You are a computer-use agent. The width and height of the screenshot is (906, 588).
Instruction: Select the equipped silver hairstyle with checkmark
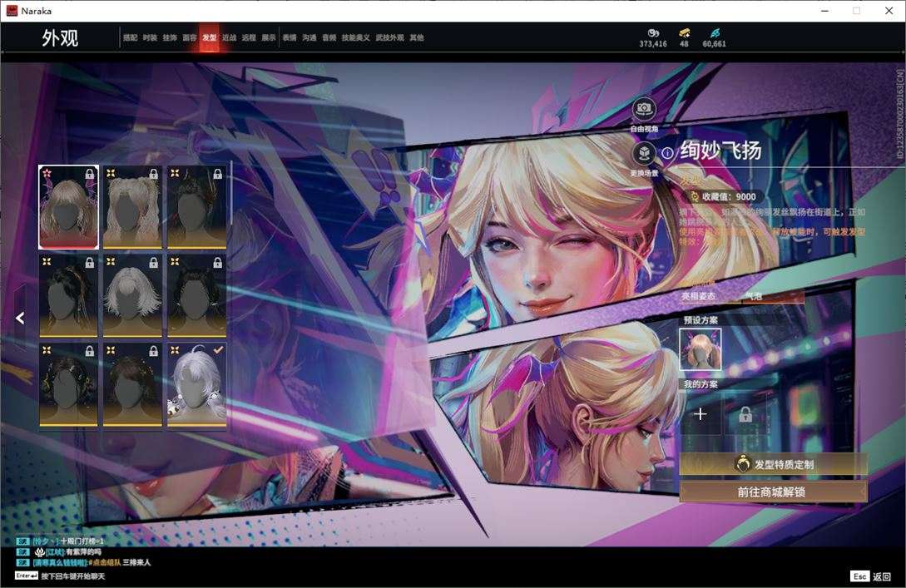196,384
